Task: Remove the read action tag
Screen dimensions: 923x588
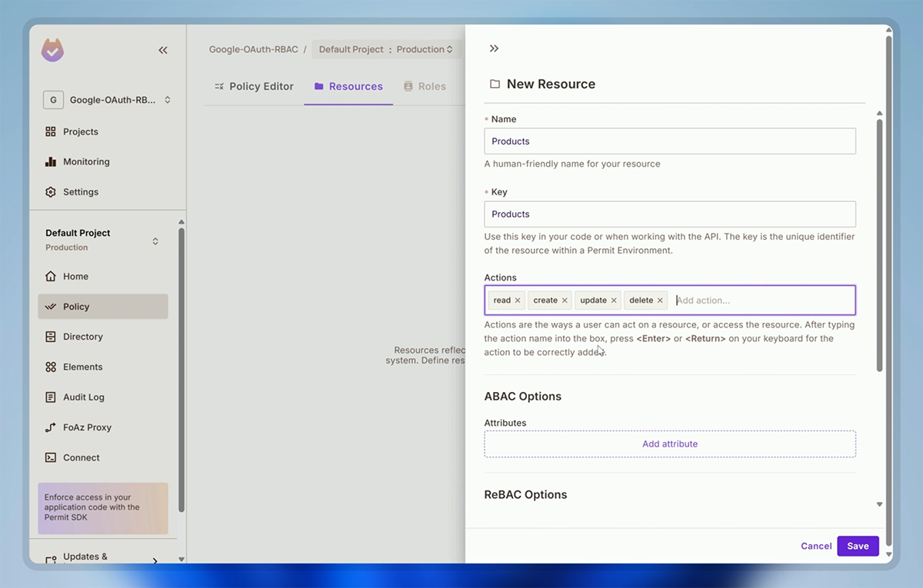Action: tap(518, 301)
